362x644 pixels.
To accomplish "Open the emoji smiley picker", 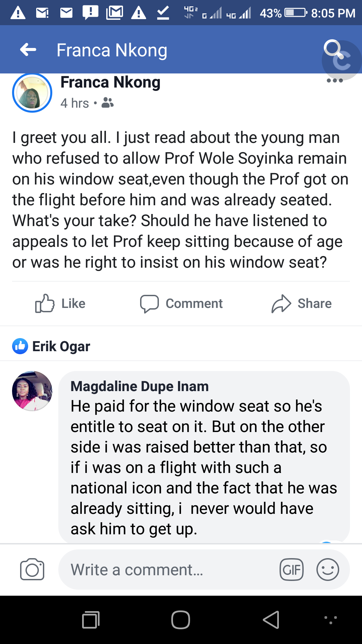I will click(x=327, y=570).
